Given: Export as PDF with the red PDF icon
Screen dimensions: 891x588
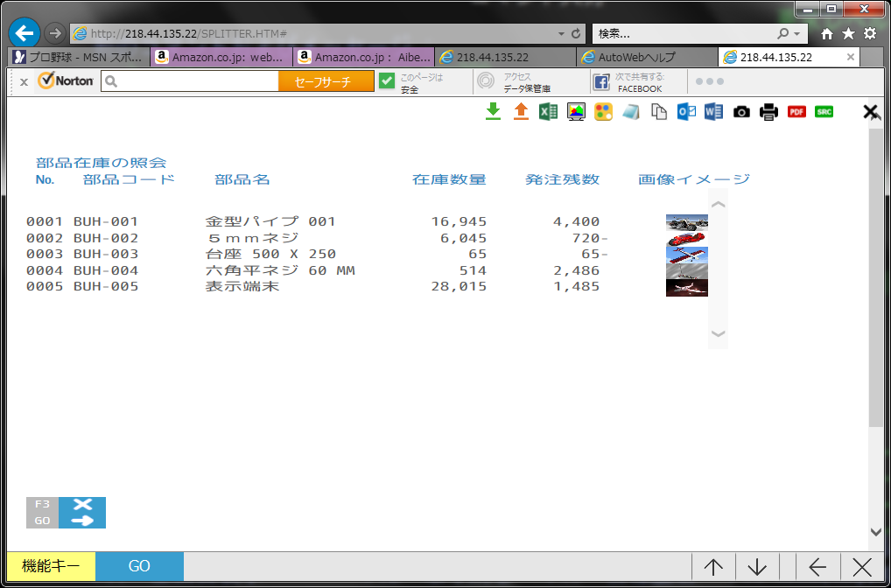Looking at the screenshot, I should [796, 111].
